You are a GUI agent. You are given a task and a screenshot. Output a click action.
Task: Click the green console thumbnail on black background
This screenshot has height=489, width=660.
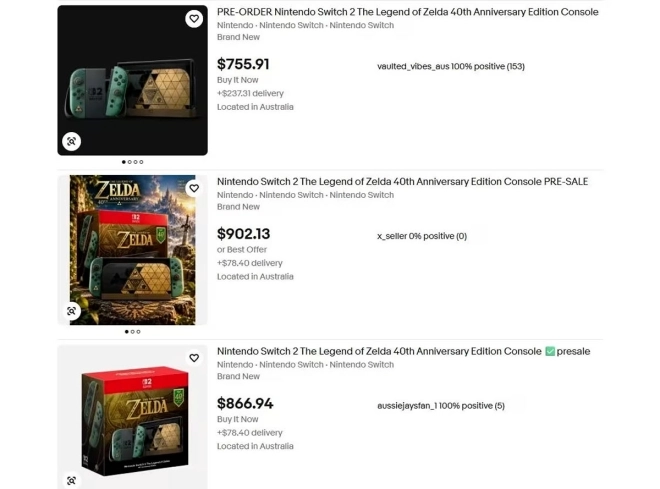pos(133,80)
